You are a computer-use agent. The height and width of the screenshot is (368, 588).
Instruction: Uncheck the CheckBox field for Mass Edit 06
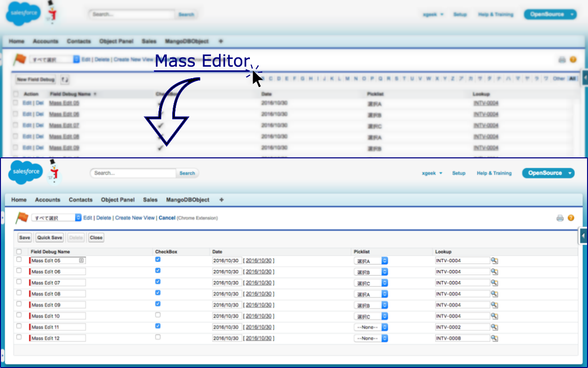pyautogui.click(x=158, y=270)
